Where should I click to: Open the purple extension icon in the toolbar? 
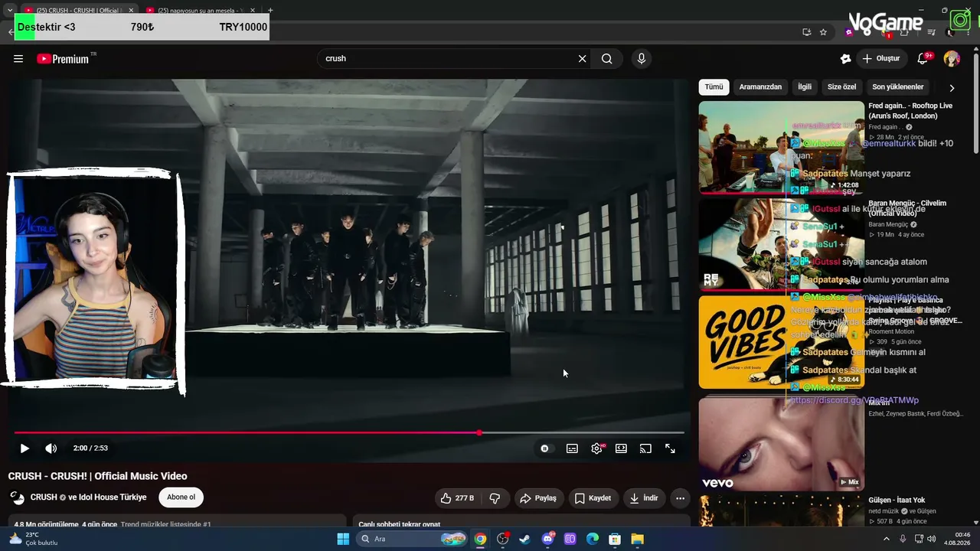[849, 32]
